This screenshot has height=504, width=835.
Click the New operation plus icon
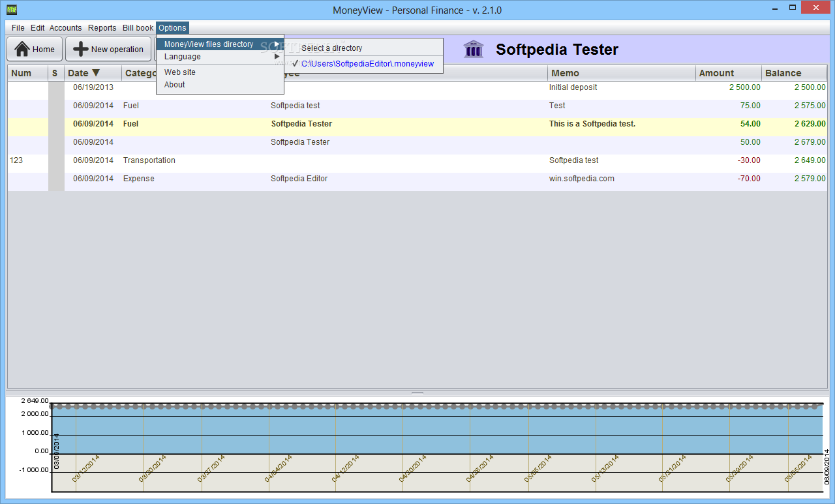pos(81,49)
